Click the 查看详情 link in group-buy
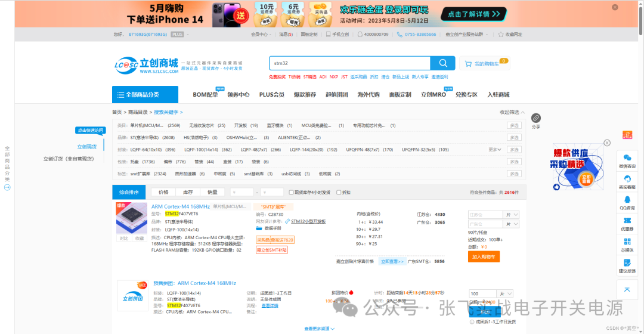This screenshot has width=644, height=334. pos(270,305)
